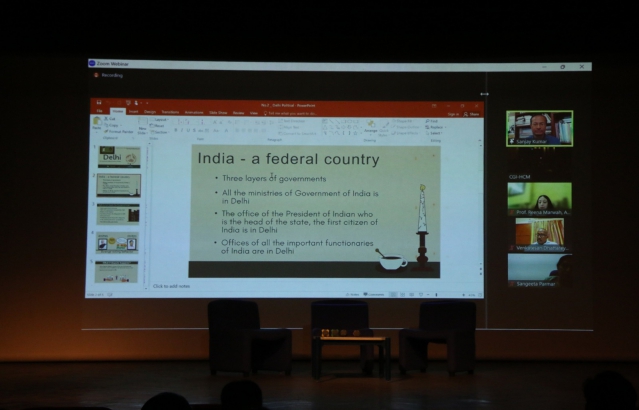Start Slide Show from status bar icon

[x=421, y=295]
